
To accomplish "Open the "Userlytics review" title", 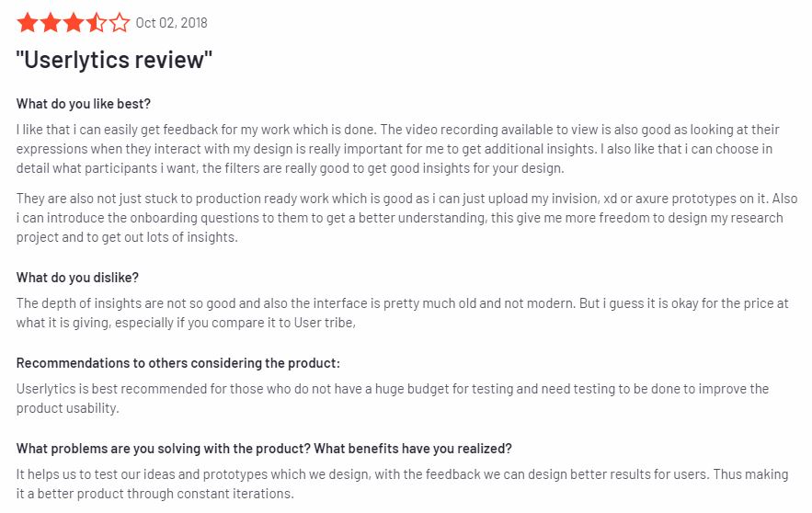I will [x=114, y=60].
